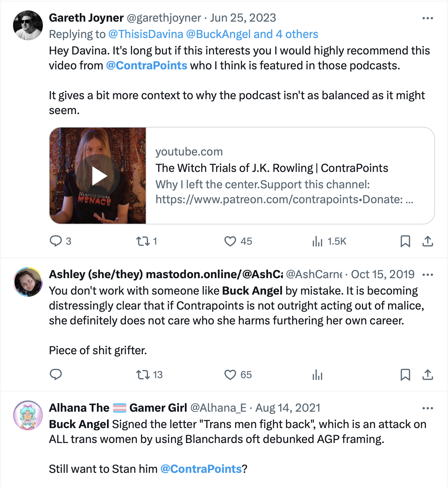The width and height of the screenshot is (448, 487).
Task: Click the view analytics icon showing 1.5K
Action: (318, 241)
